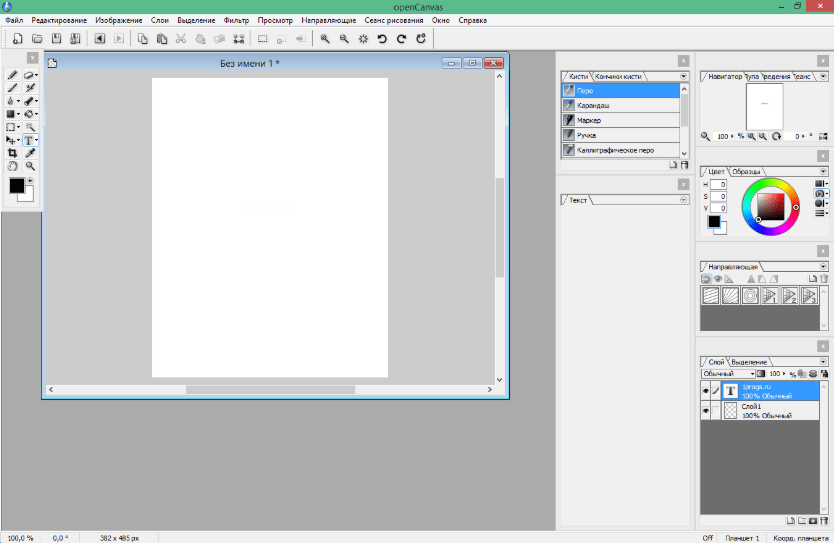Open the Фильтр menu
835x545 pixels.
coord(237,20)
